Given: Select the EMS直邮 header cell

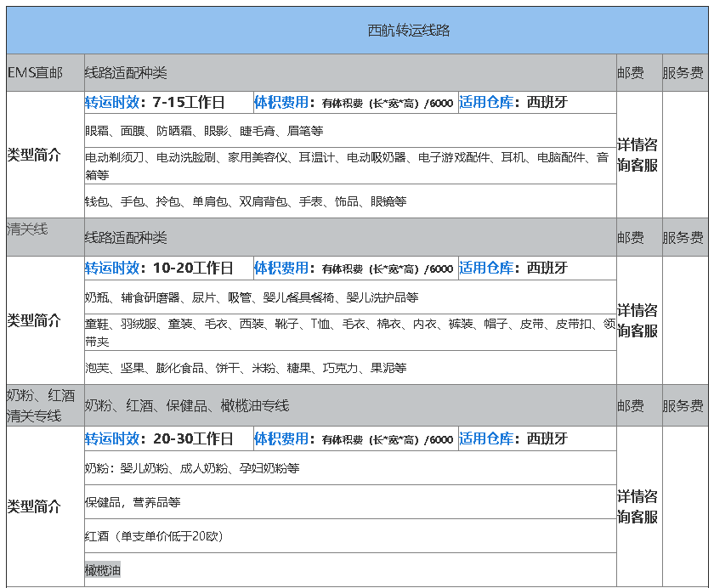Looking at the screenshot, I should [35, 73].
